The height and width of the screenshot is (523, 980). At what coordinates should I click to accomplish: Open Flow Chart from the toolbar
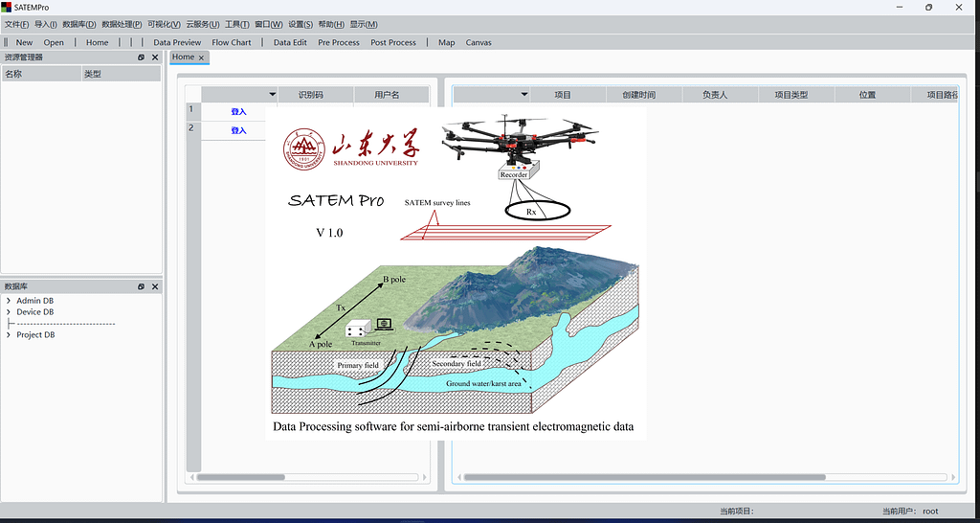[232, 42]
